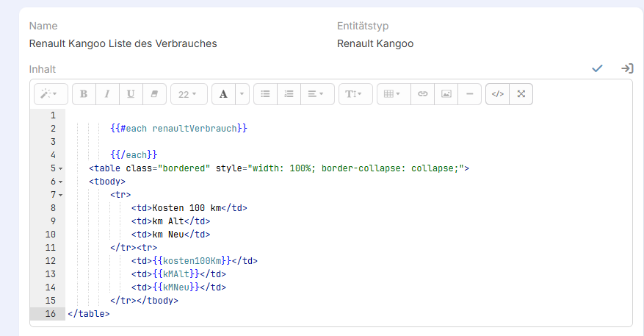Open the table insert dropdown
Image resolution: width=644 pixels, height=336 pixels.
pyautogui.click(x=392, y=94)
